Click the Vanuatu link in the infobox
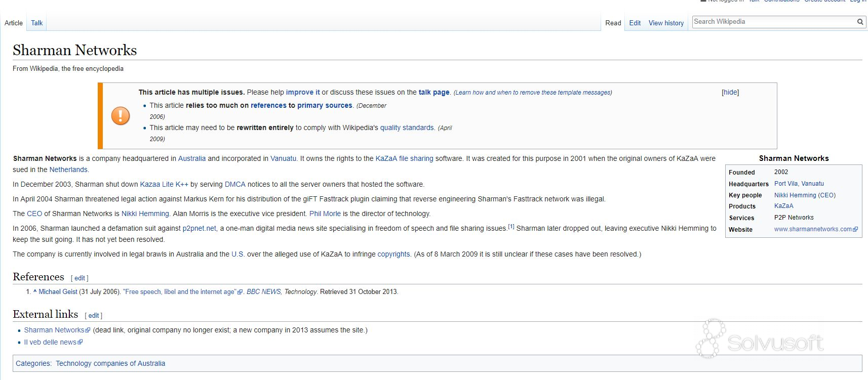868x380 pixels. [x=813, y=184]
